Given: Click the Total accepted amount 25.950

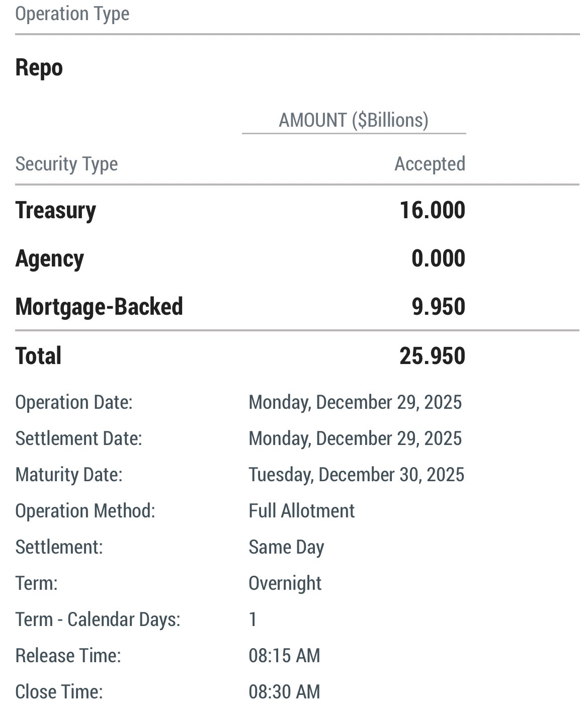Looking at the screenshot, I should [x=432, y=356].
